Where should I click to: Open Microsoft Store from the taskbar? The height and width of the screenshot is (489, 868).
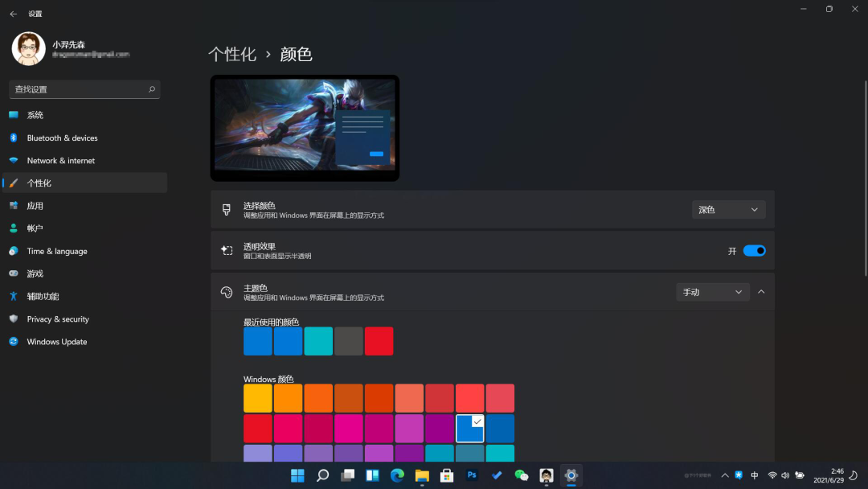[x=447, y=475]
